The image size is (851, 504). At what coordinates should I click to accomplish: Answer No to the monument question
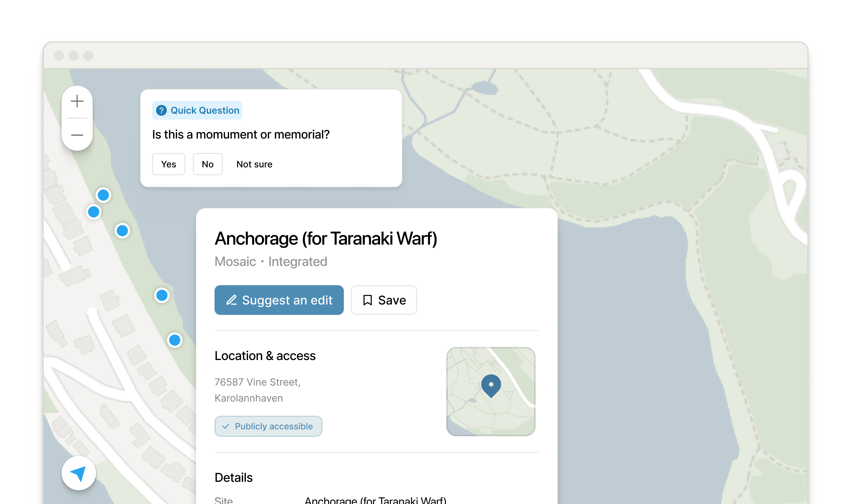pos(208,164)
